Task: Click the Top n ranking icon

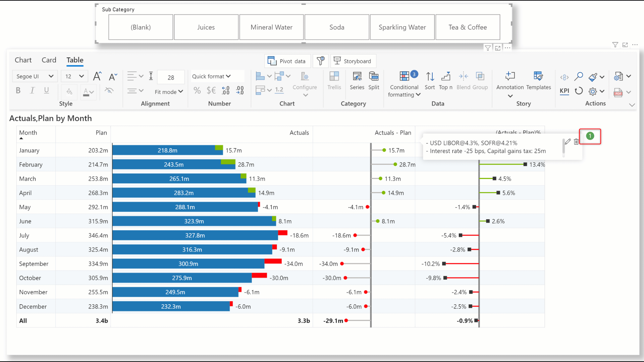Action: pyautogui.click(x=445, y=80)
